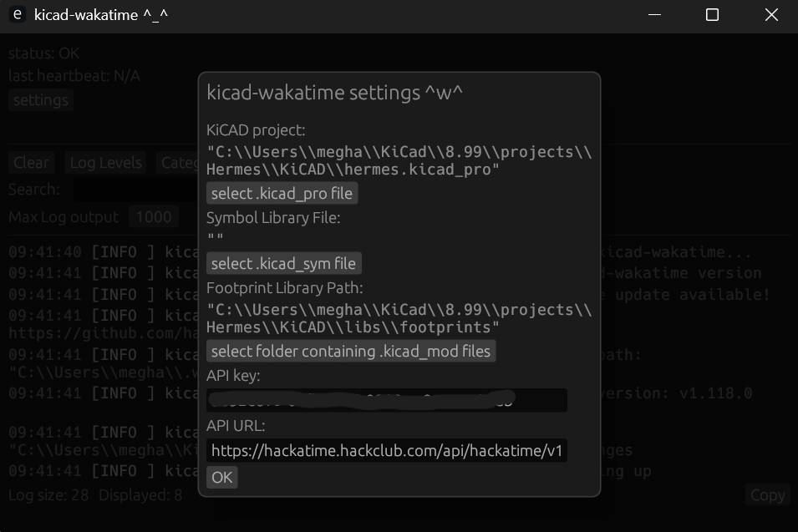Minimize the kicad-wakatime window

[x=653, y=15]
